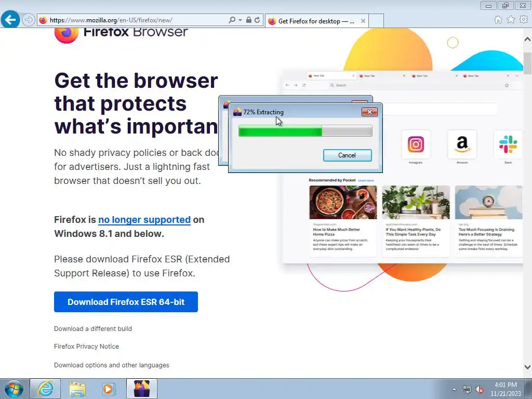Click the installer icon in the dialog title
The height and width of the screenshot is (399, 532).
tap(237, 112)
